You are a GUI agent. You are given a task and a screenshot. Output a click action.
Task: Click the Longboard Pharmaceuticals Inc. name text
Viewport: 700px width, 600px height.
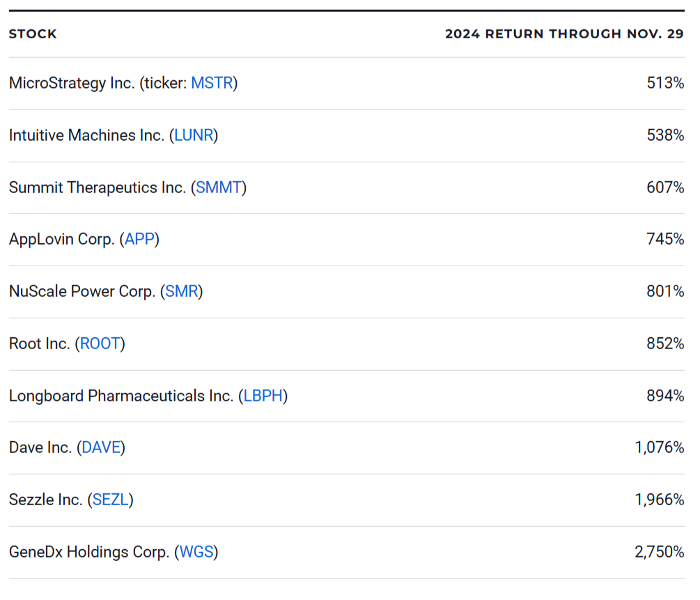click(120, 396)
